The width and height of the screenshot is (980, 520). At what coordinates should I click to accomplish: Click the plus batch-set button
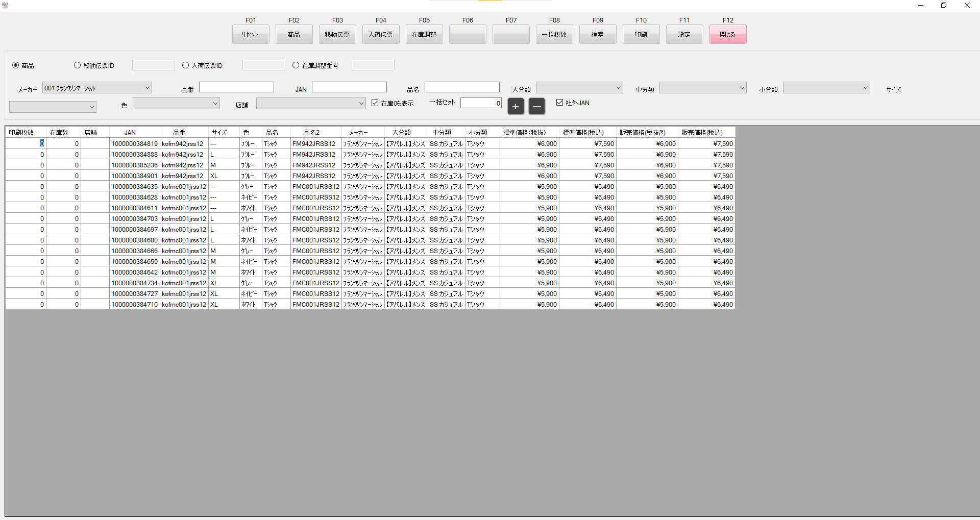516,106
